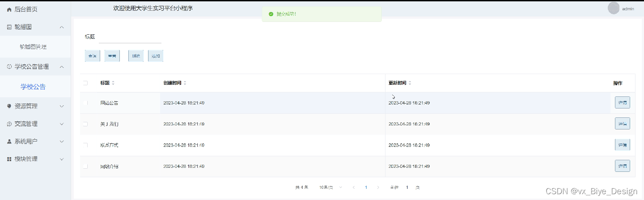Click the 删除 delete button
The image size is (644, 200).
click(136, 56)
